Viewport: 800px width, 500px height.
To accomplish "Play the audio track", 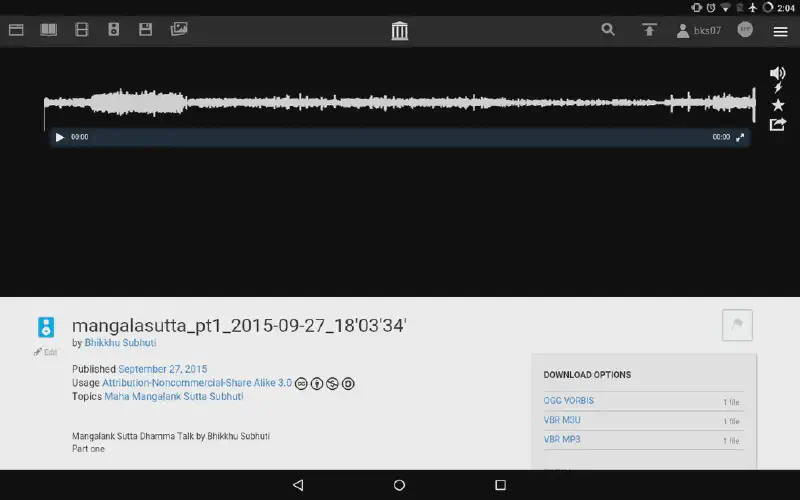I will [x=60, y=137].
